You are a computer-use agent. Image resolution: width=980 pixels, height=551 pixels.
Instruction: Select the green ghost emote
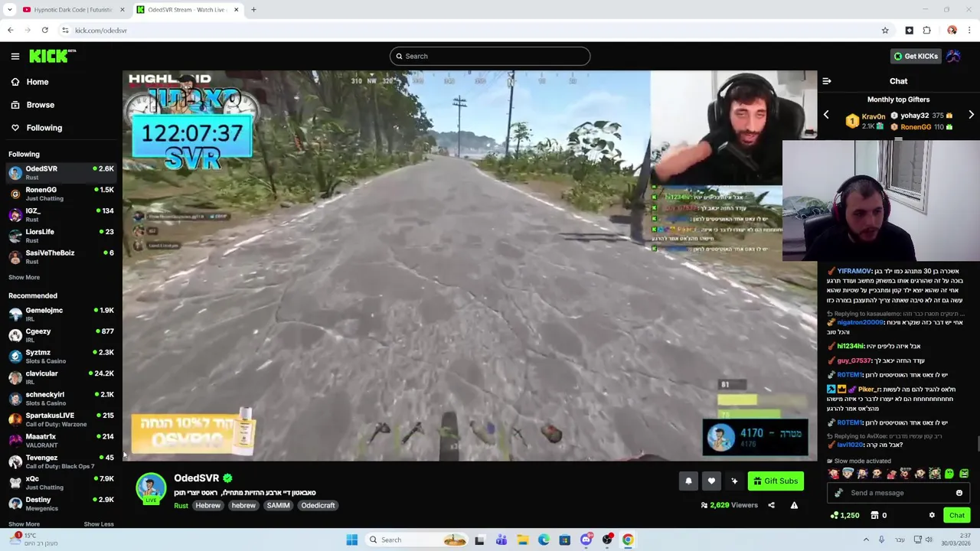949,474
